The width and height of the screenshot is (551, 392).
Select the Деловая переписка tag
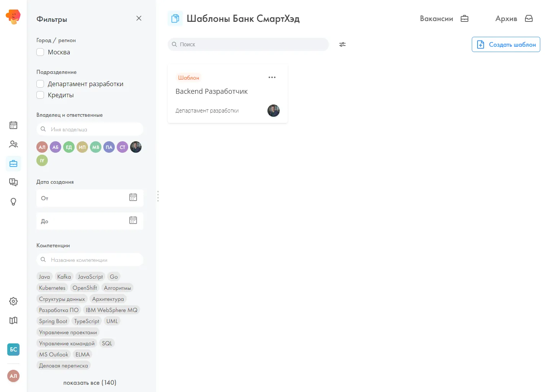coord(64,366)
